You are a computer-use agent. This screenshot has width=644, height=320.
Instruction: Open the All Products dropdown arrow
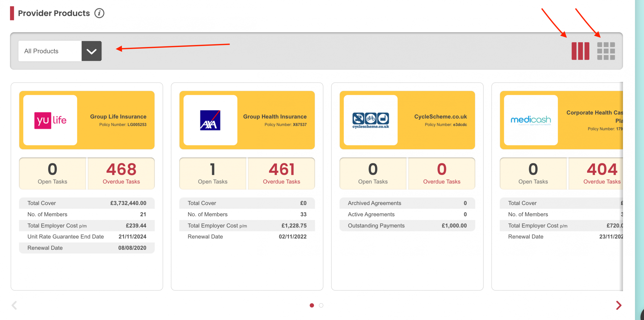tap(92, 51)
